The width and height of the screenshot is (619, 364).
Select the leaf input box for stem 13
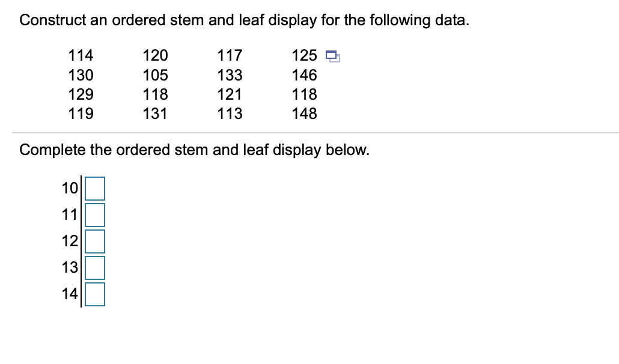click(94, 267)
